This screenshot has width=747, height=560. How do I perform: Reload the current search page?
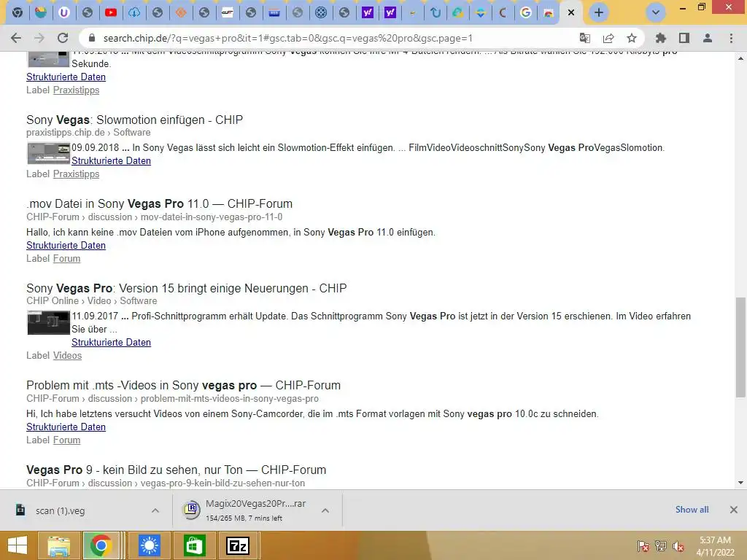(63, 38)
